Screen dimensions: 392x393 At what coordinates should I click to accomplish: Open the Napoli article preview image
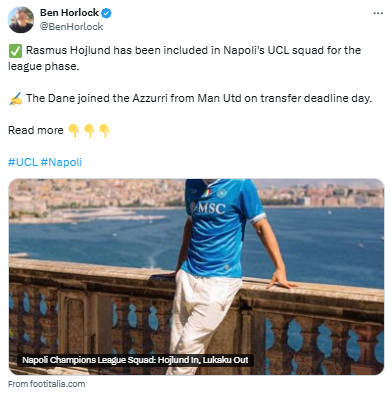(x=196, y=277)
